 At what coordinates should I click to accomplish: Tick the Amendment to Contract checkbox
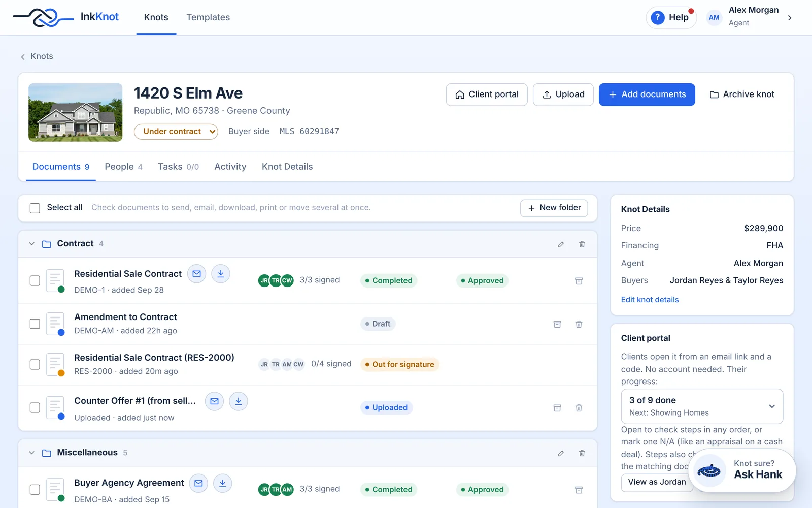35,324
